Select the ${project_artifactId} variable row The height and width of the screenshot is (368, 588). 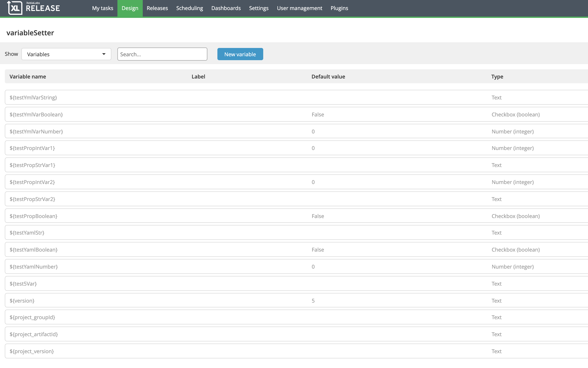click(x=34, y=334)
